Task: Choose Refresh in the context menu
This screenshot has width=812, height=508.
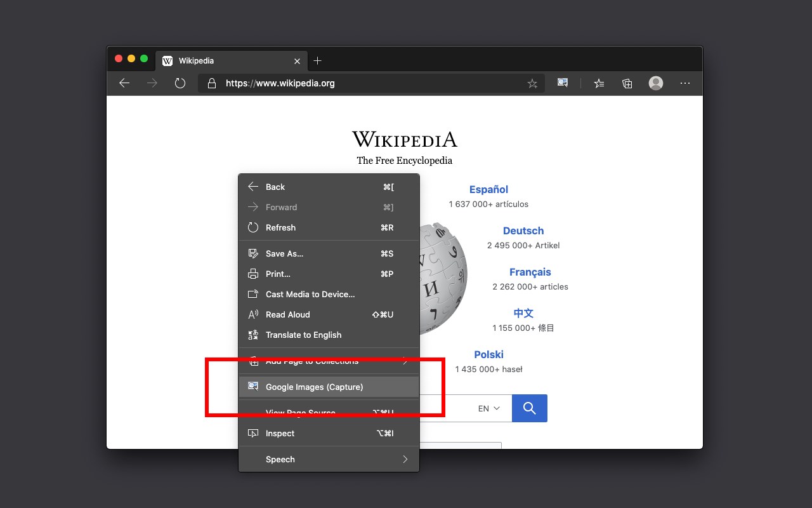Action: (x=329, y=227)
